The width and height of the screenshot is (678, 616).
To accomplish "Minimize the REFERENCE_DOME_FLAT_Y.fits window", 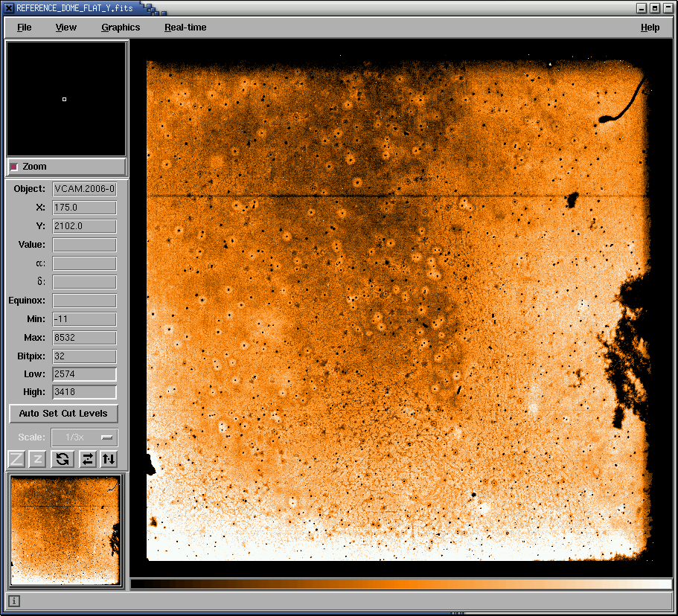I will tap(642, 7).
